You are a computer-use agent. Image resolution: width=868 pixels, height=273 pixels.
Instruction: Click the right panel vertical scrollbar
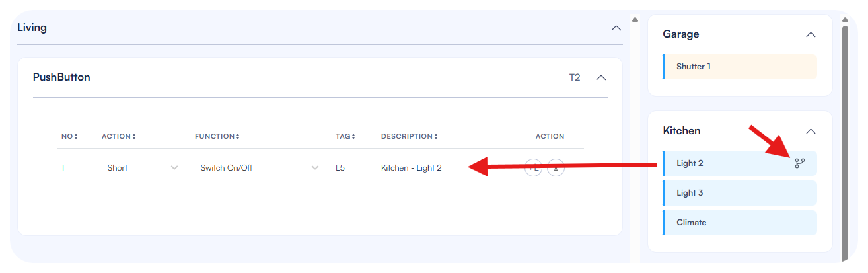(844, 132)
